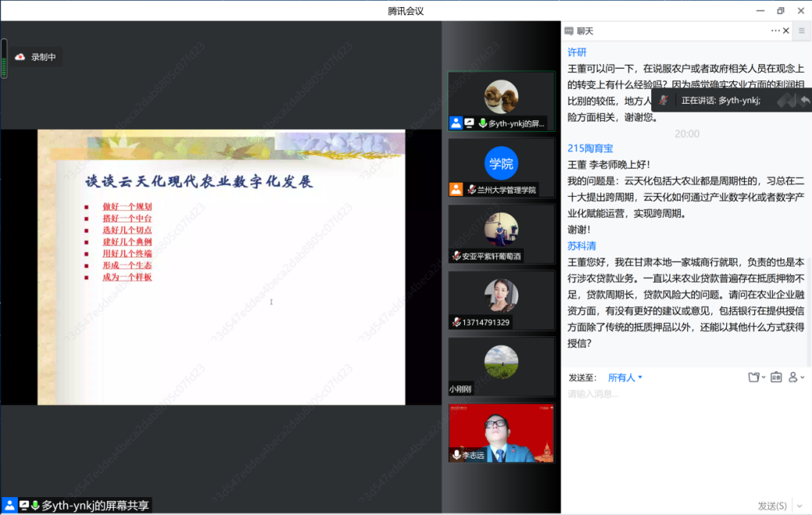Click the file folder icon in chat toolbar
Viewport: 812px width, 515px height.
755,377
